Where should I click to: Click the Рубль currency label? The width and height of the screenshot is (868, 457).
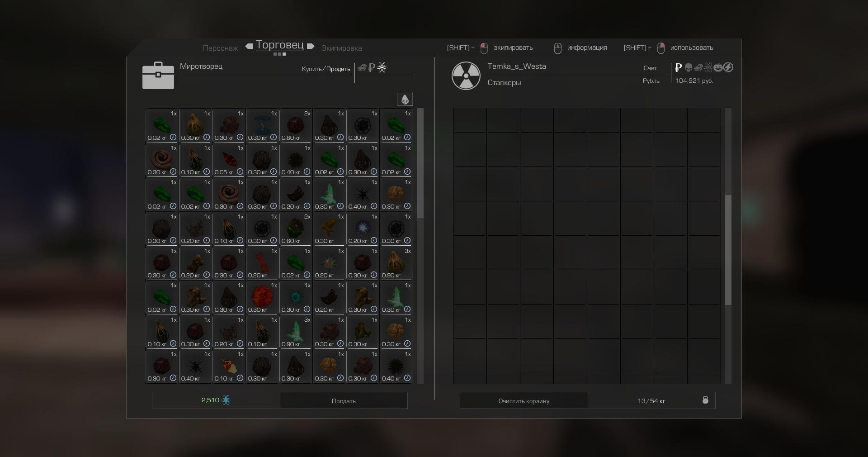point(651,81)
